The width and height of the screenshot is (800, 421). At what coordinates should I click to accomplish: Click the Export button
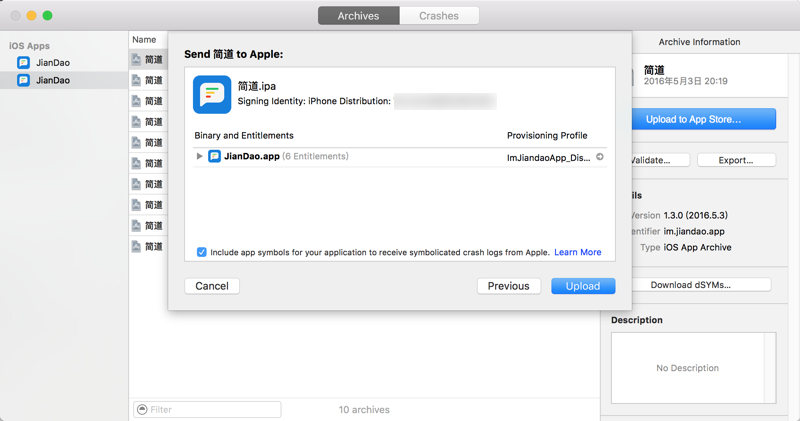click(736, 160)
